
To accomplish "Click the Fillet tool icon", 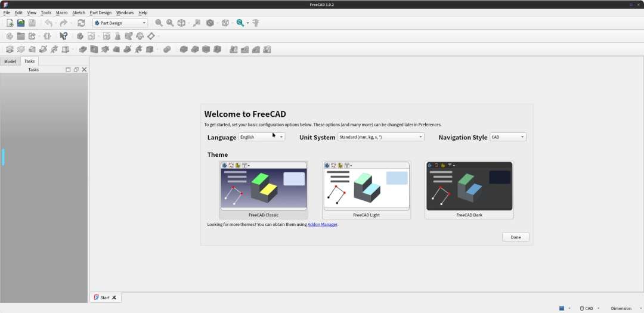I will (x=184, y=49).
